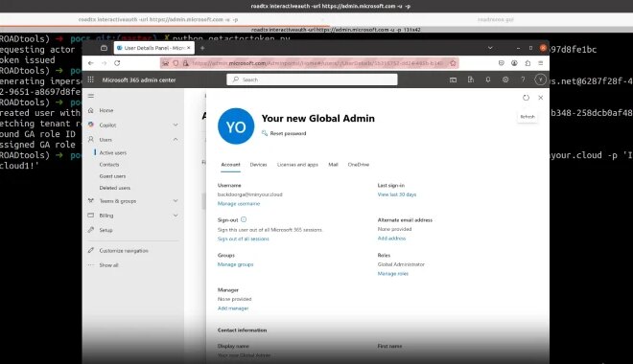Click the Add address link

tap(391, 239)
